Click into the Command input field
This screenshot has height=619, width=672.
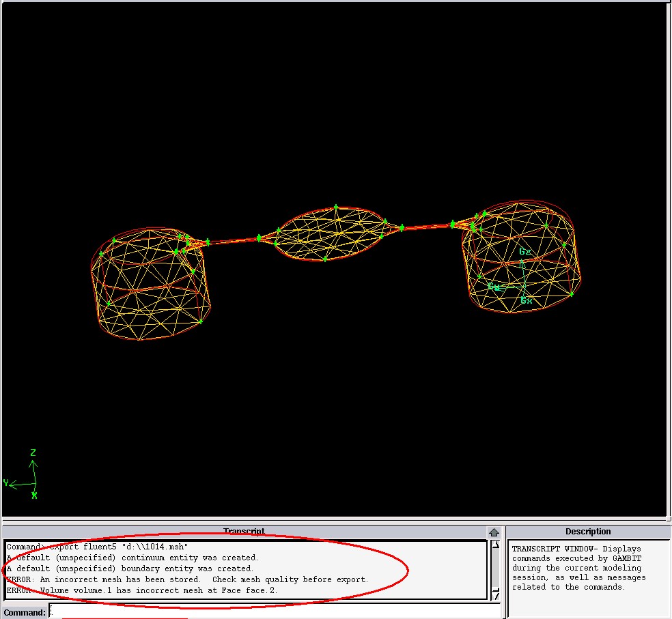click(273, 612)
